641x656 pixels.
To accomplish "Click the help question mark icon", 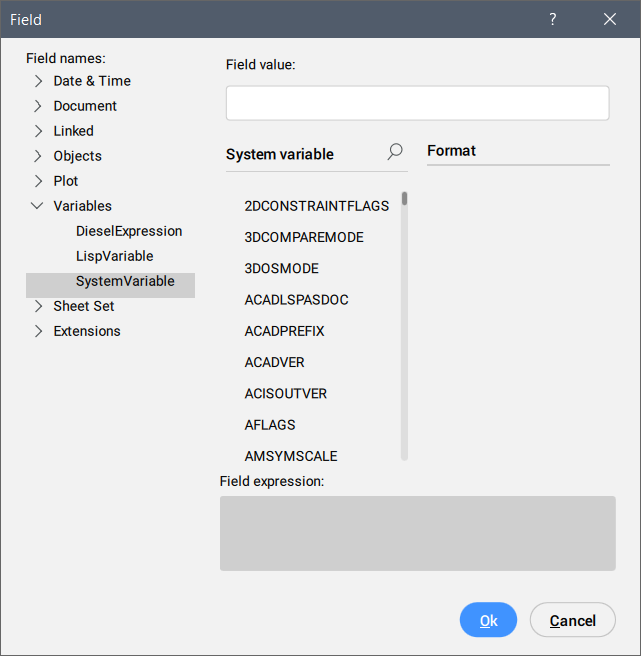I will [552, 20].
